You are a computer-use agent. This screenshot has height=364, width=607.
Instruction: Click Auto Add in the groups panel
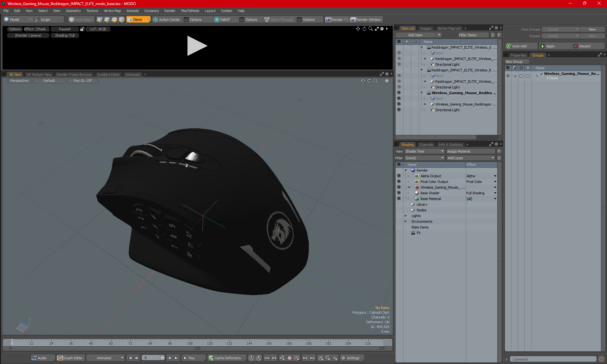(x=521, y=46)
